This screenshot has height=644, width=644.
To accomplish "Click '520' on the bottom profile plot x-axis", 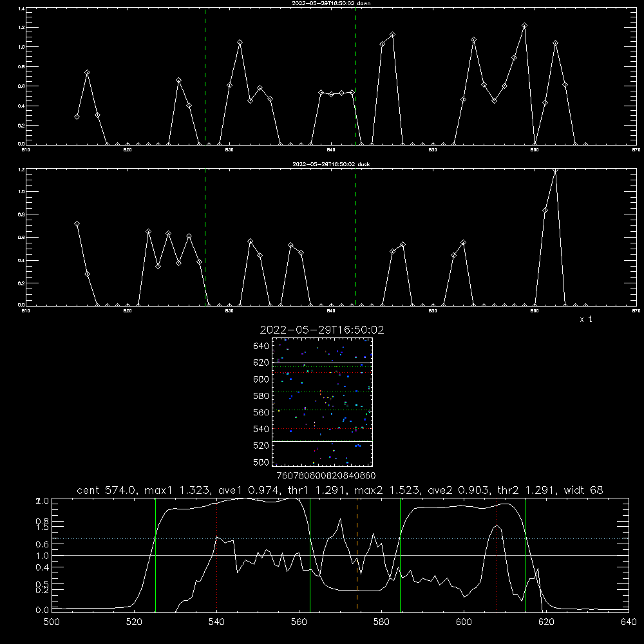I will tap(135, 622).
